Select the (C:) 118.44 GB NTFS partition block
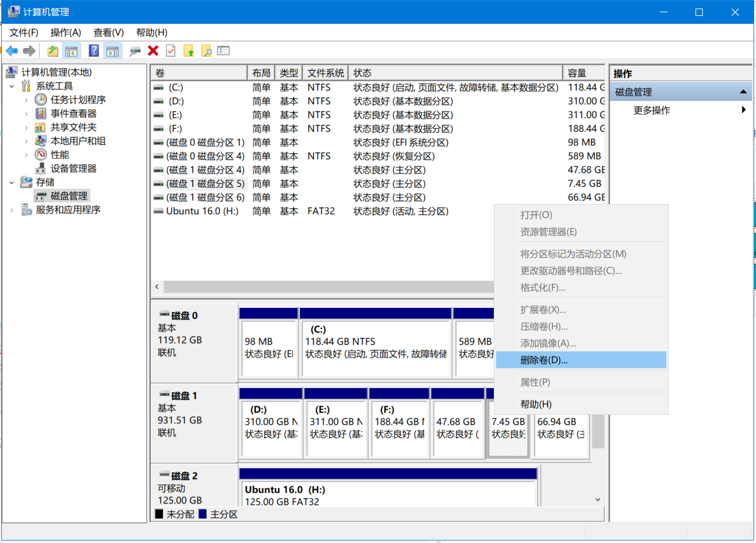Screen dimensions: 756x543 [x=375, y=342]
